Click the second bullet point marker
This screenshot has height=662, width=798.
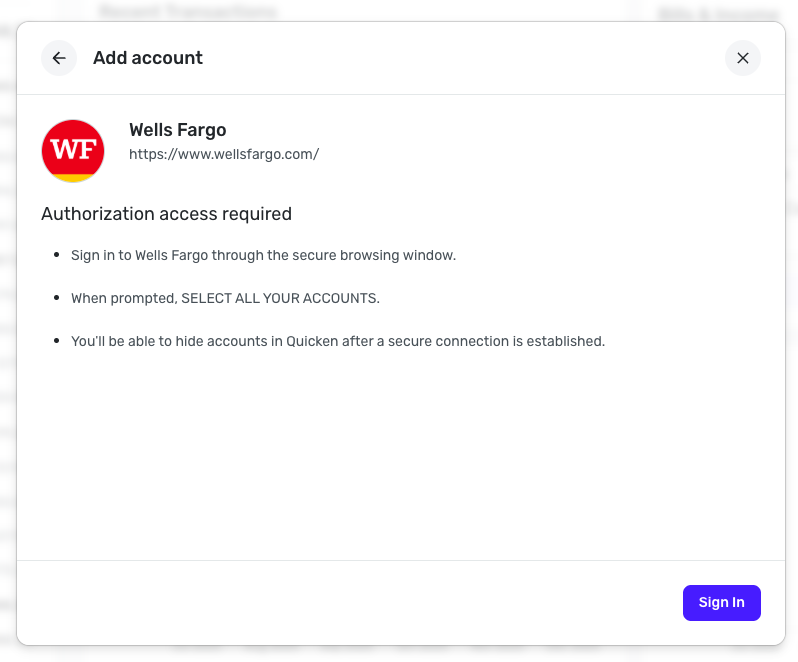point(56,299)
